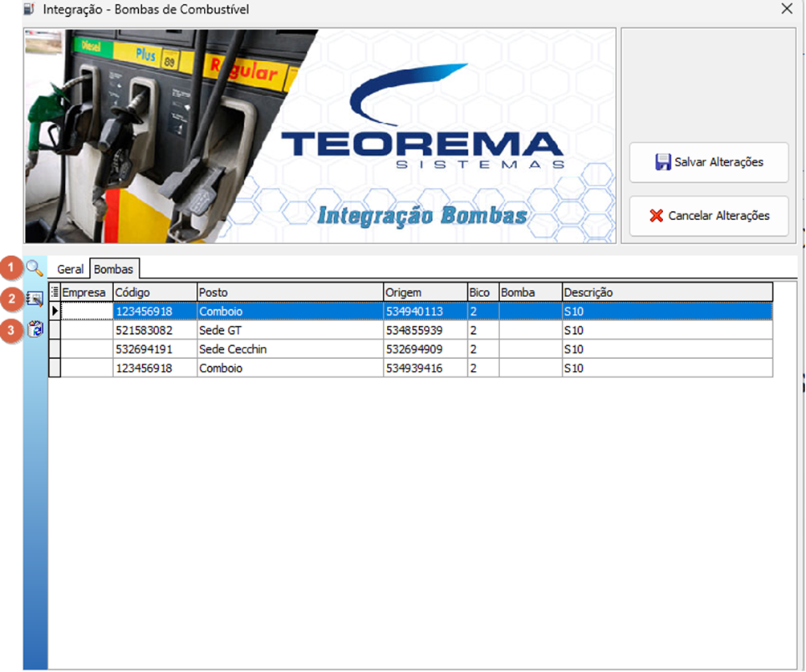This screenshot has width=806, height=672.
Task: Click the refresh clipboard icon in sidebar
Action: pos(35,329)
